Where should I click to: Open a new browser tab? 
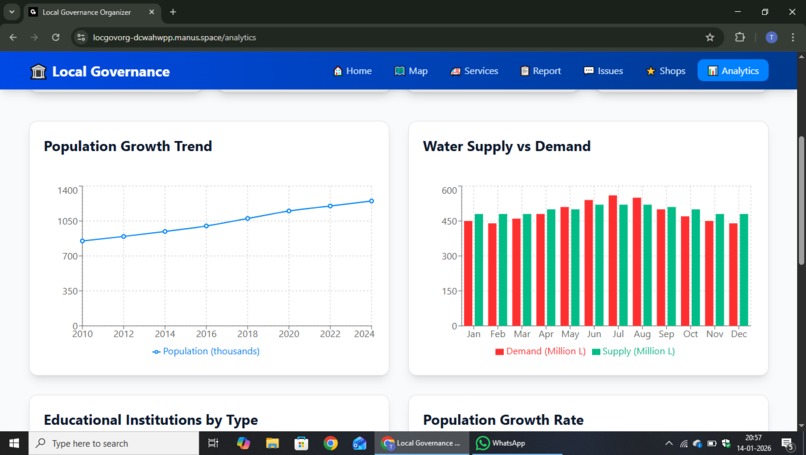(x=173, y=12)
